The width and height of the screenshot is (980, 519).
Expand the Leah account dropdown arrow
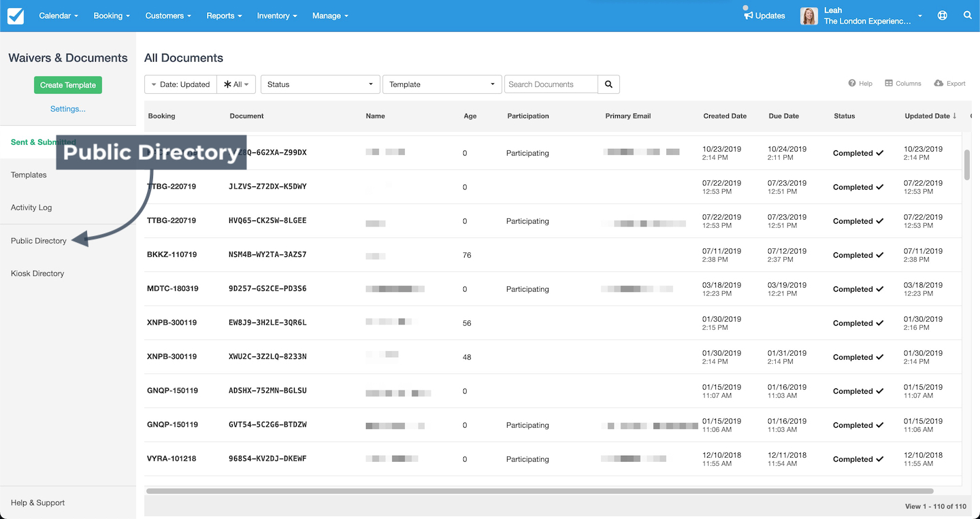tap(920, 16)
